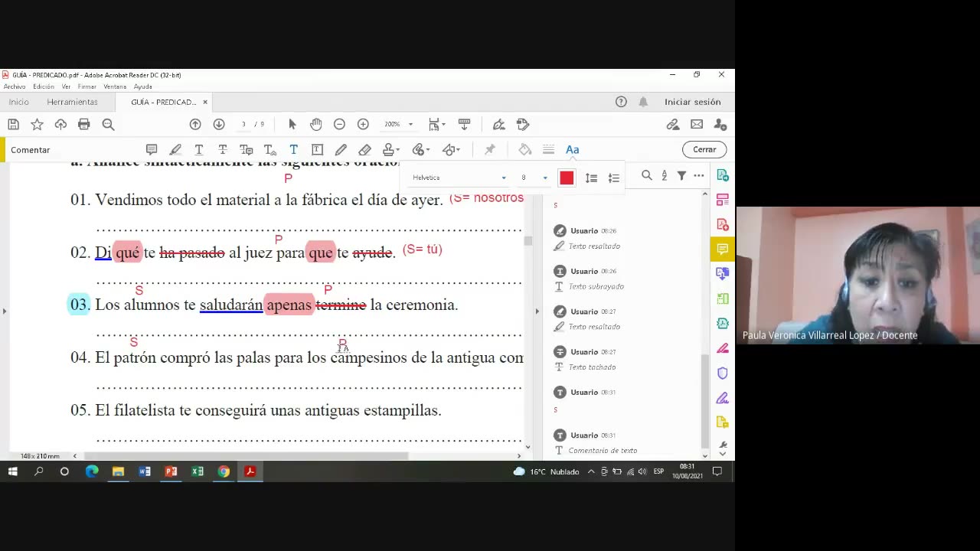Open the Ver menu

coord(66,86)
